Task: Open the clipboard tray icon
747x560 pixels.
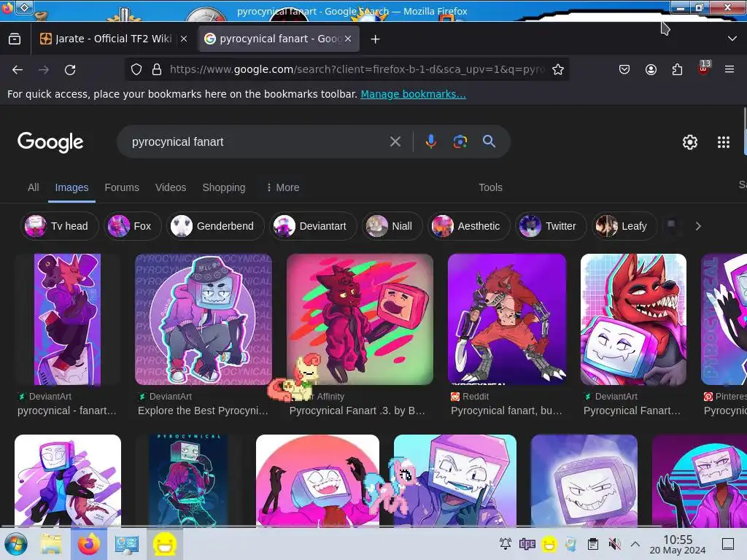Action: 593,544
